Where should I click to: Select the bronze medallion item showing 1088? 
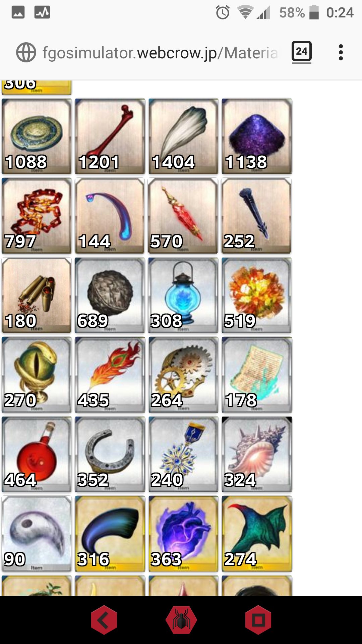coord(37,136)
